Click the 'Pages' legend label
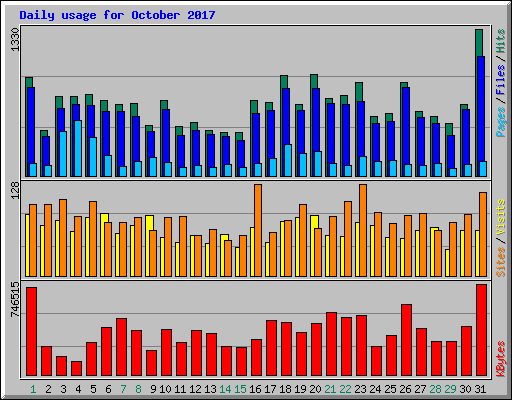 501,122
